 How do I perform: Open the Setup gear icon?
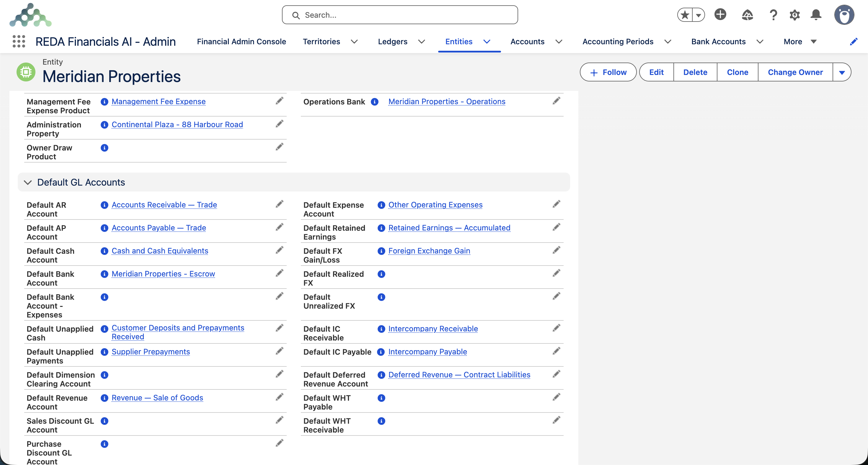pyautogui.click(x=794, y=15)
